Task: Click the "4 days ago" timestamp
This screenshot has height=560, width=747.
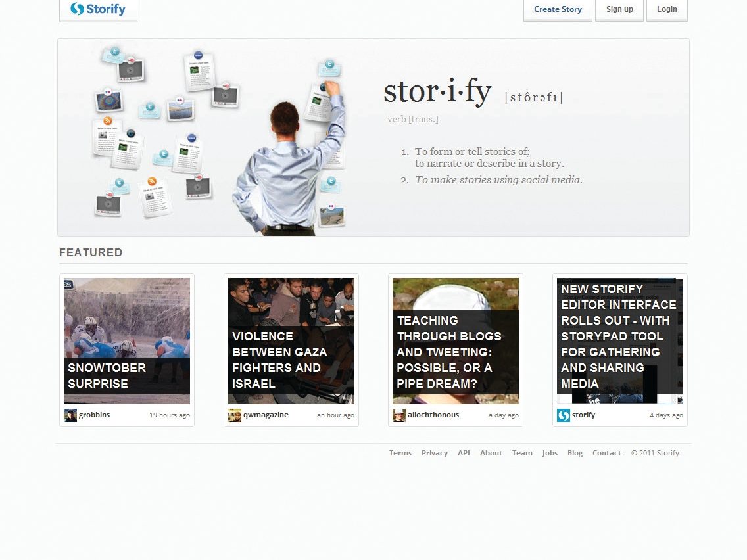Action: coord(666,415)
